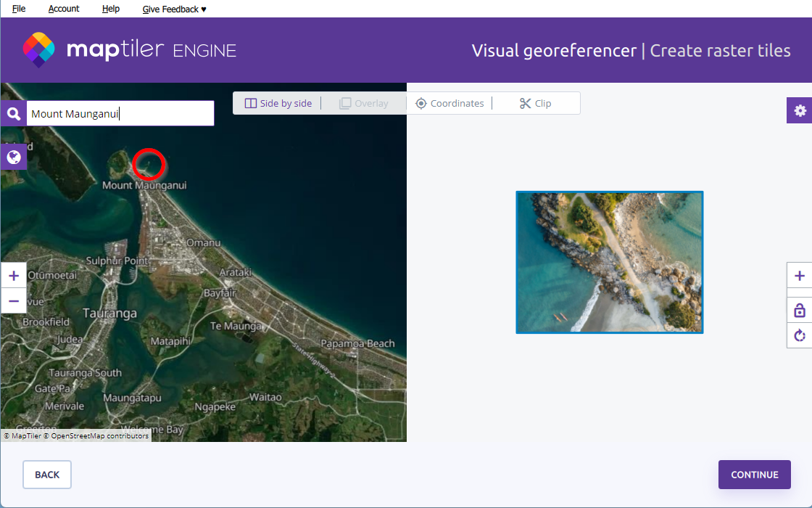
Task: Expand the Give Feedback dropdown
Action: point(175,9)
